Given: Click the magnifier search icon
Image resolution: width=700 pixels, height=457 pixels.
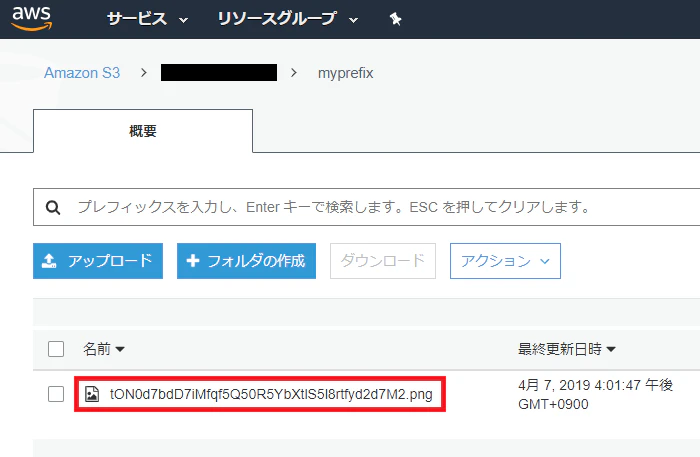Looking at the screenshot, I should pos(53,208).
